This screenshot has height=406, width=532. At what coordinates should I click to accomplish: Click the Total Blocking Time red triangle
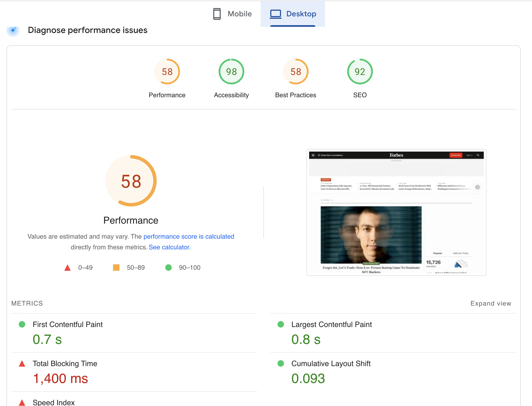[x=22, y=363]
